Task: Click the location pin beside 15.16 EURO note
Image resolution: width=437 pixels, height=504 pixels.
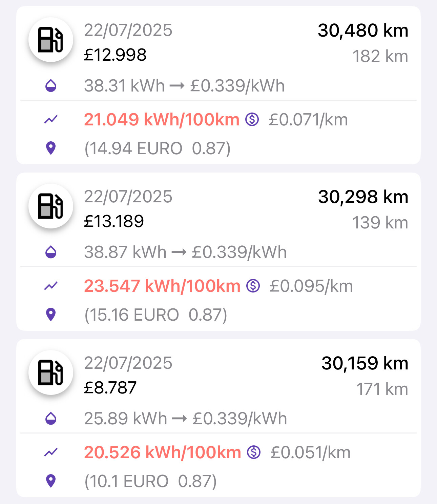Action: [x=51, y=315]
